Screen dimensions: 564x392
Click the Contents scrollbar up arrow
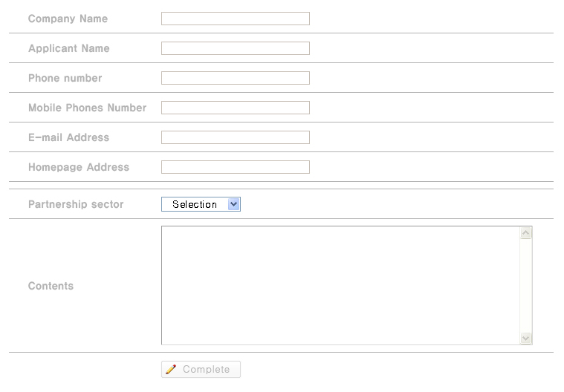[x=525, y=233]
